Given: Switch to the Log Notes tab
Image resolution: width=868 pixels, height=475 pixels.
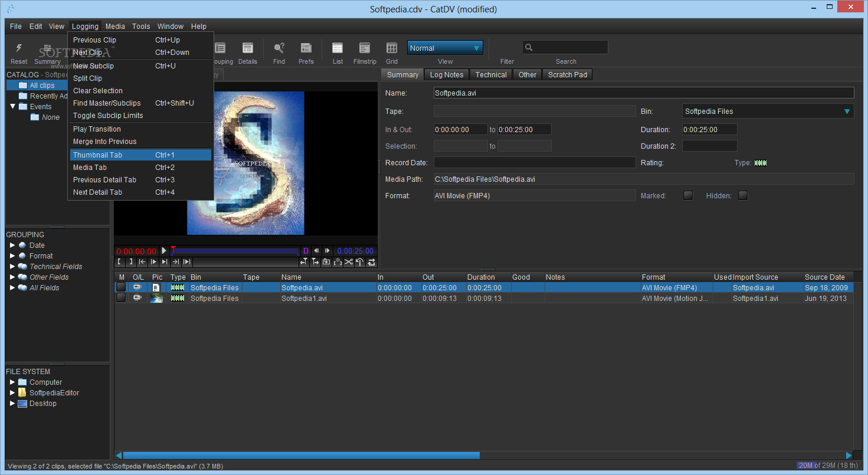Looking at the screenshot, I should coord(447,74).
